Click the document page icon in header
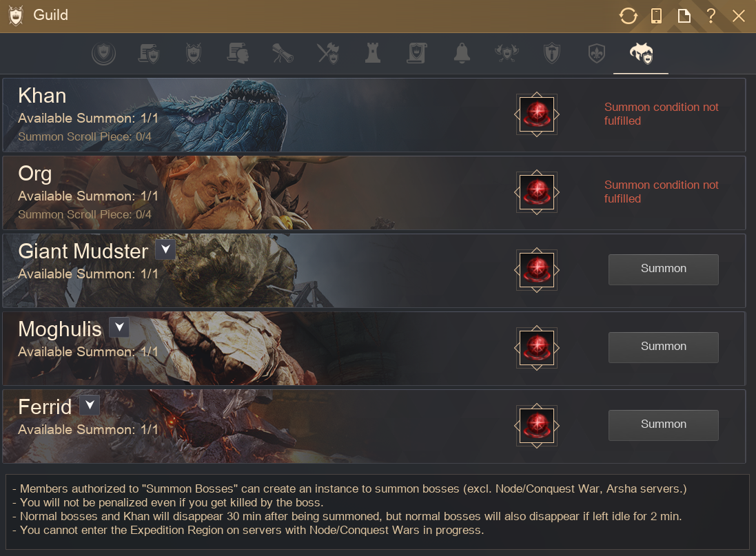 coord(684,16)
